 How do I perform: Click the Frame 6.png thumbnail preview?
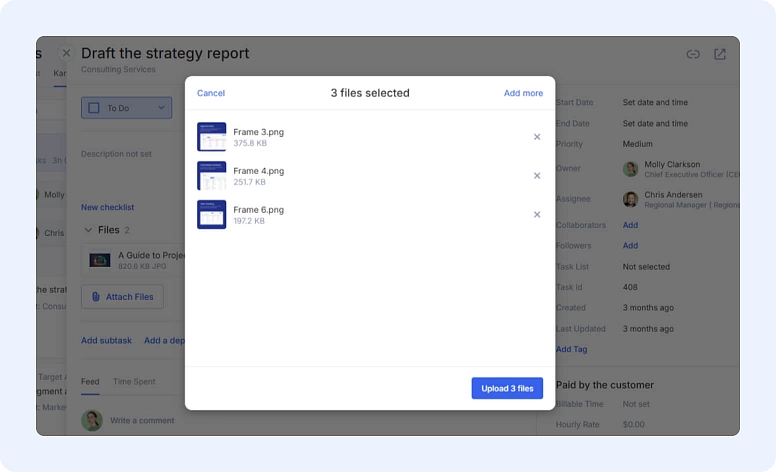[211, 215]
